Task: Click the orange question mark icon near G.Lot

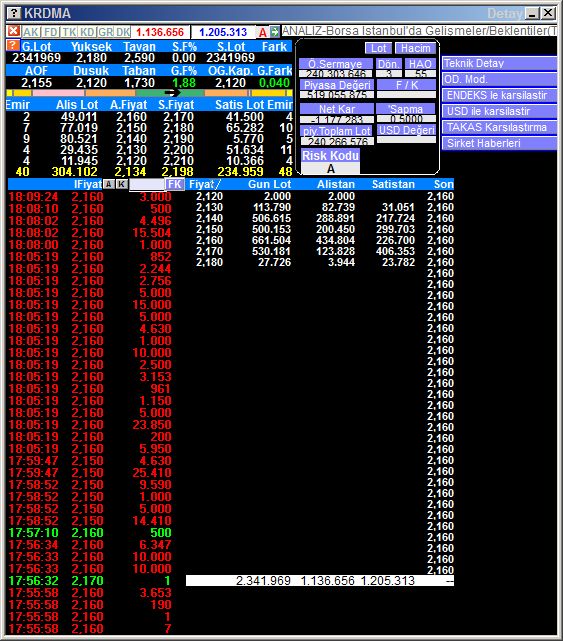Action: click(x=13, y=45)
